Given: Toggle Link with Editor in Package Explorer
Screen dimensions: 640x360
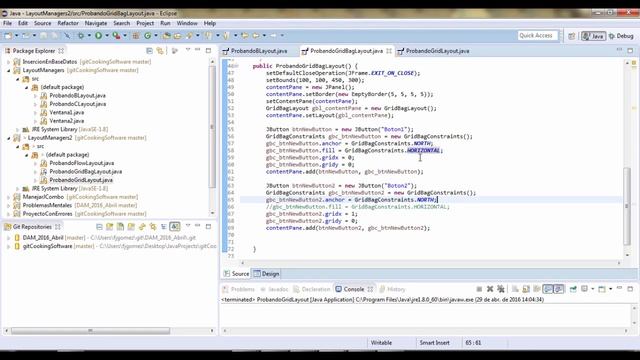Looking at the screenshot, I should coord(160,51).
